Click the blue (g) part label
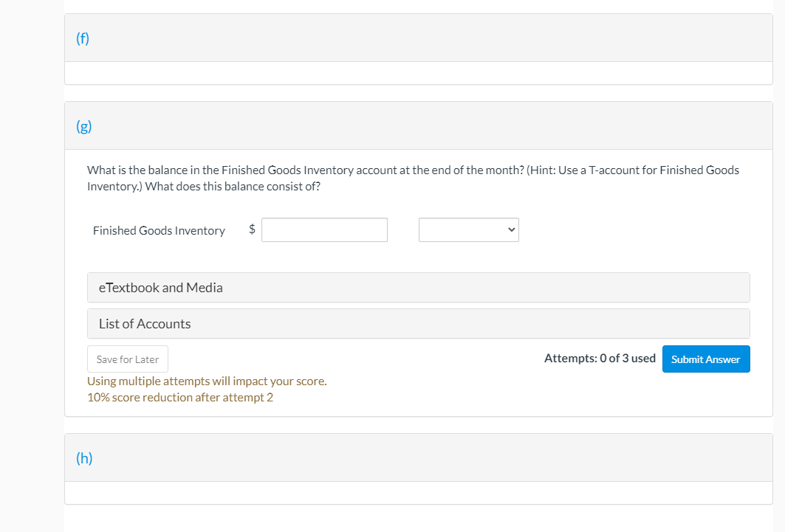Viewport: 785px width, 532px height. click(x=83, y=126)
